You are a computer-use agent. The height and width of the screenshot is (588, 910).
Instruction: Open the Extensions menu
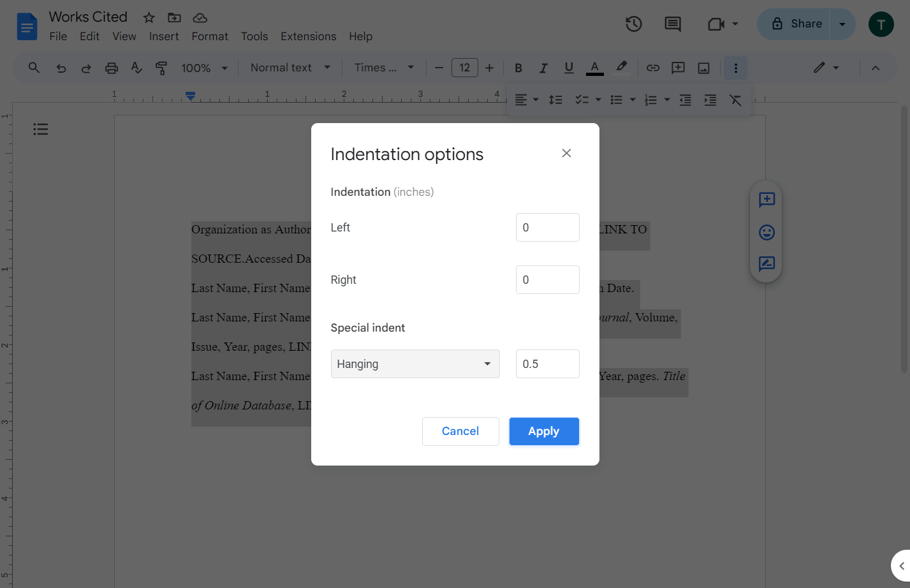coord(309,36)
